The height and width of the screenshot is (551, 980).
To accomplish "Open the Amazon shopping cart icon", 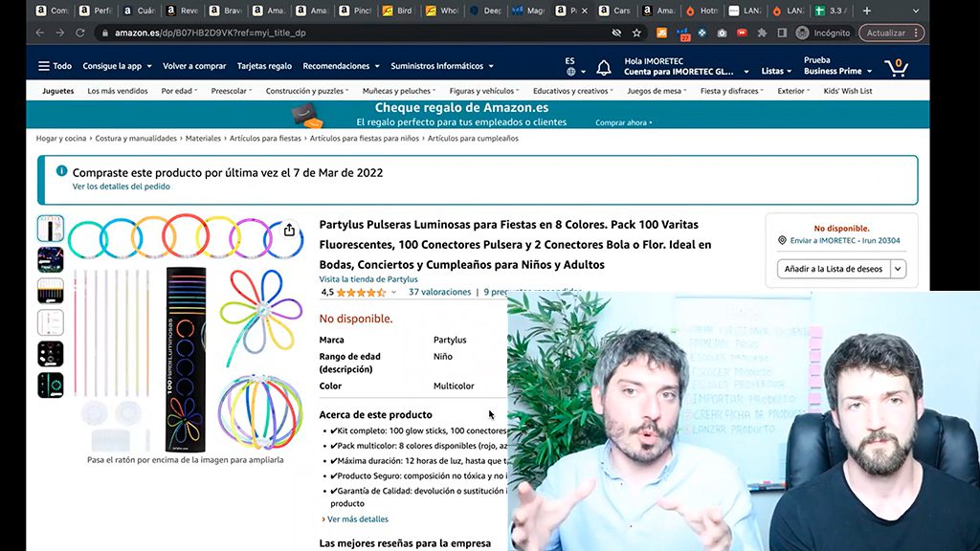I will pos(897,67).
